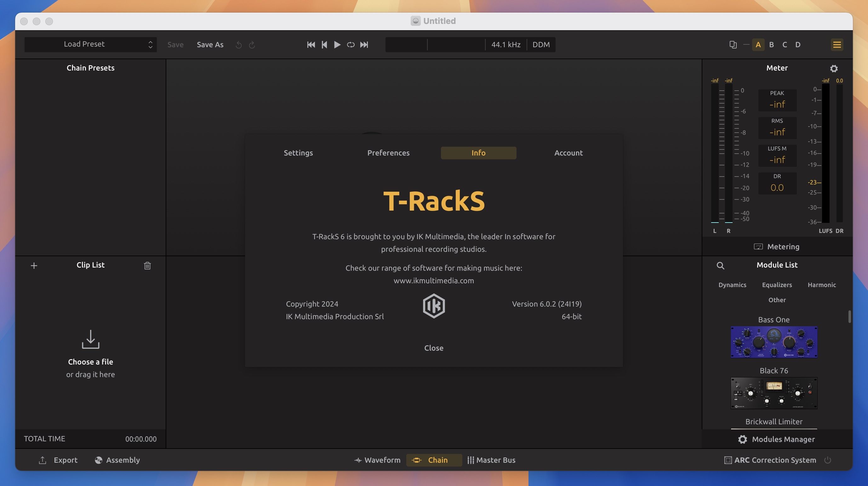Select the Equalizers module category

[777, 285]
